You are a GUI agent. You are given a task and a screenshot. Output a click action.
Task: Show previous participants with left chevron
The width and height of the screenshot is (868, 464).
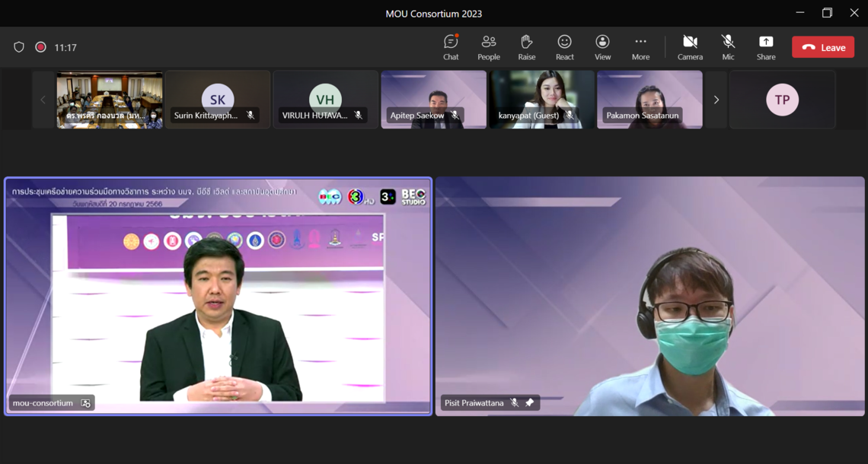tap(43, 100)
